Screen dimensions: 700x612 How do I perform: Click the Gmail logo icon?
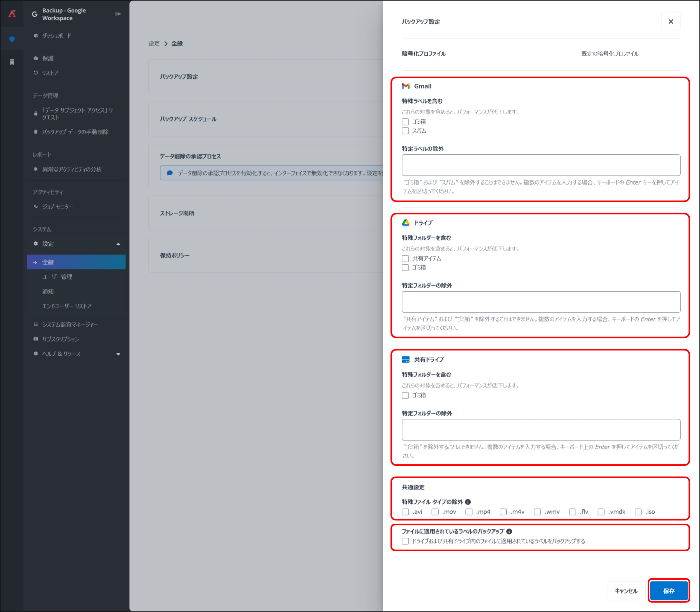click(x=406, y=86)
